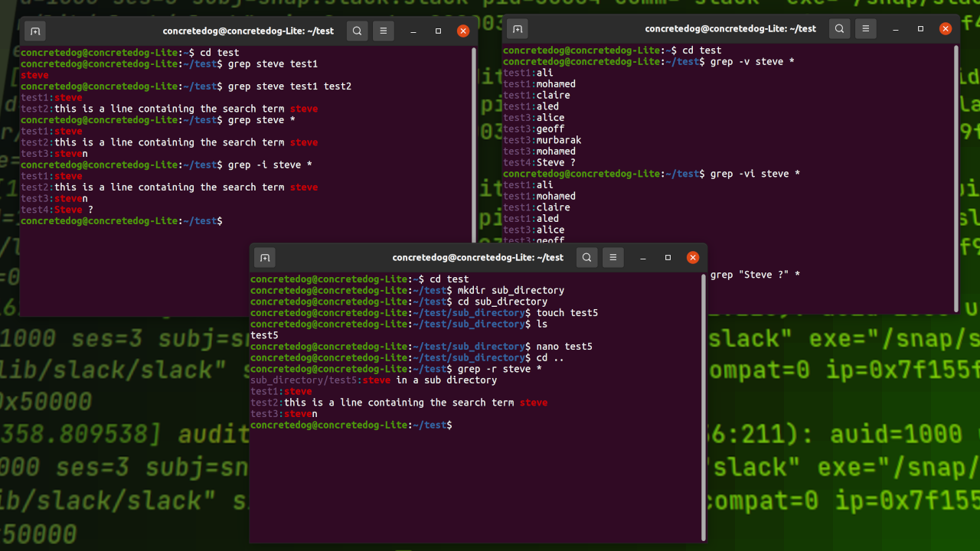Maximize the center terminal window
This screenshot has height=551, width=980.
click(x=668, y=257)
